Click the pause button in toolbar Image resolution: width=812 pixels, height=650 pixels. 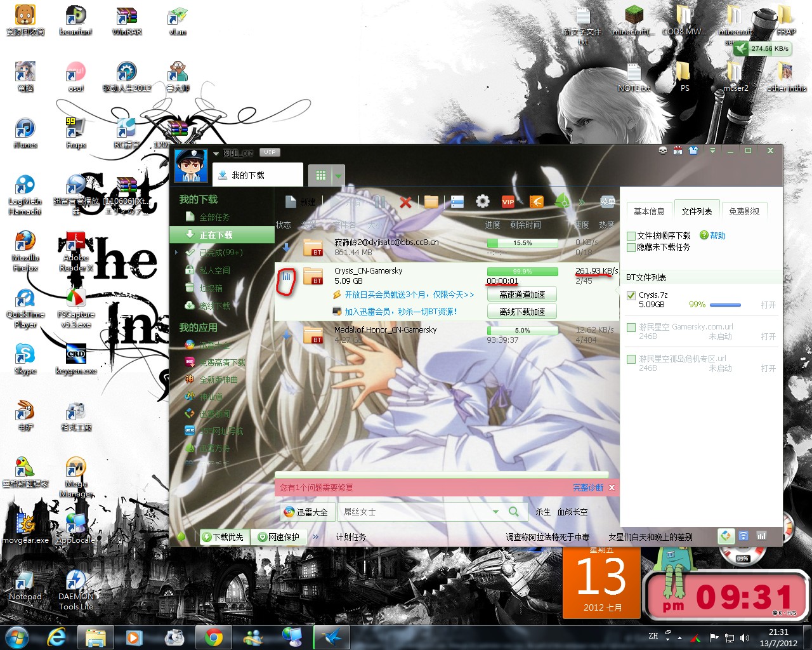379,202
